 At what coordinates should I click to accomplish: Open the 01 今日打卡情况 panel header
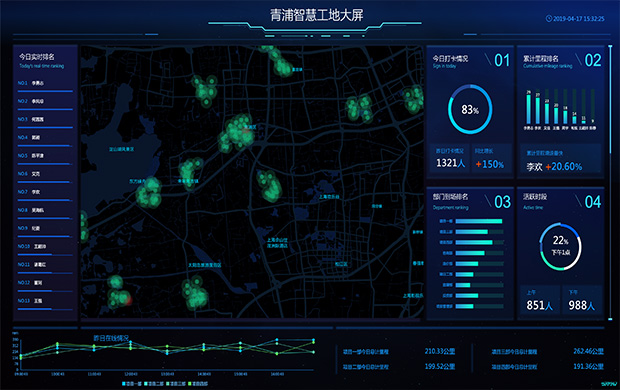470,61
